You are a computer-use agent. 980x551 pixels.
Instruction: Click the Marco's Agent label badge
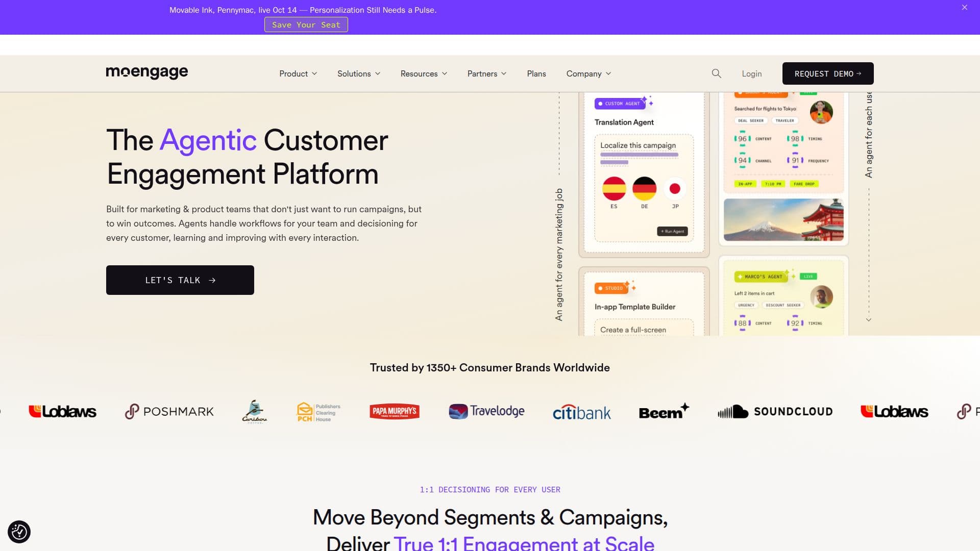coord(761,277)
